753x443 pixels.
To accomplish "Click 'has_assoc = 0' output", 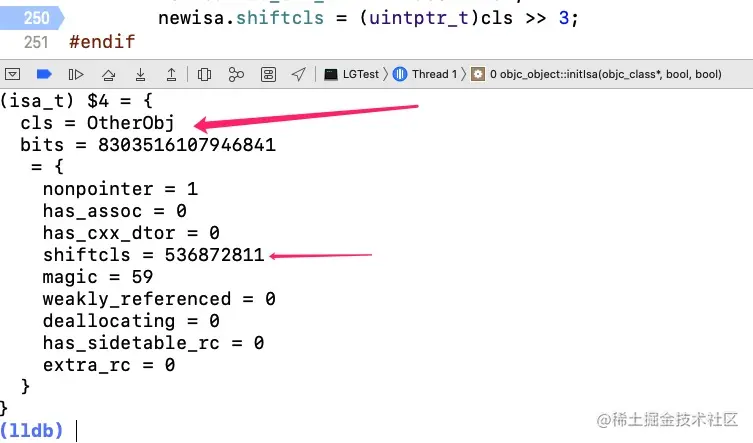I will click(x=114, y=211).
